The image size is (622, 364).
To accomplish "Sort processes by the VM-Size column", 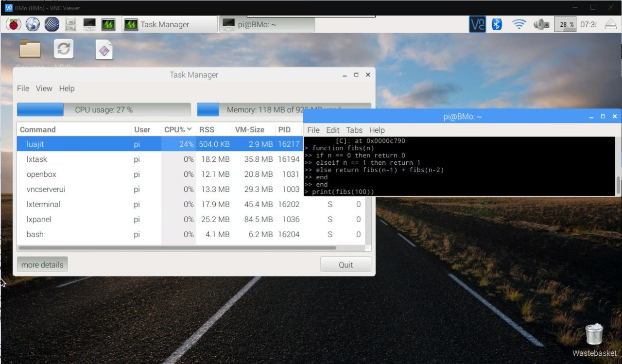I will pyautogui.click(x=254, y=129).
